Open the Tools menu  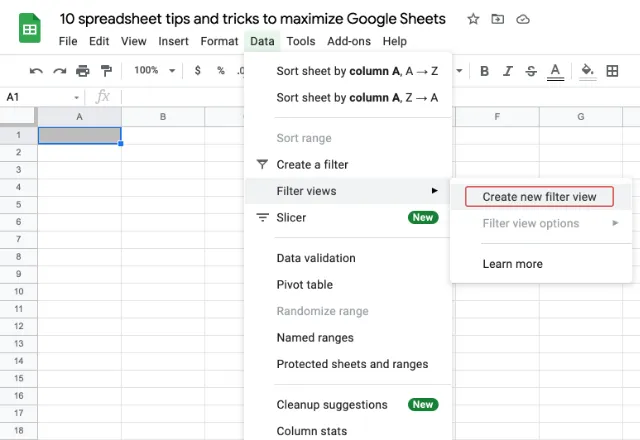tap(301, 41)
